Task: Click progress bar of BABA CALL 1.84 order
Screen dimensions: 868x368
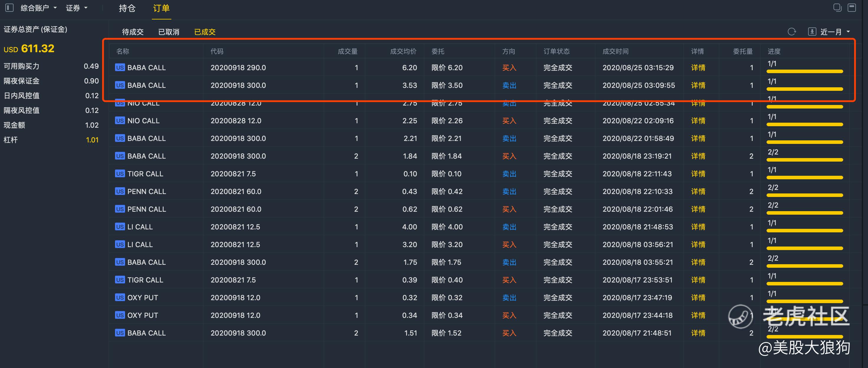Action: 805,160
